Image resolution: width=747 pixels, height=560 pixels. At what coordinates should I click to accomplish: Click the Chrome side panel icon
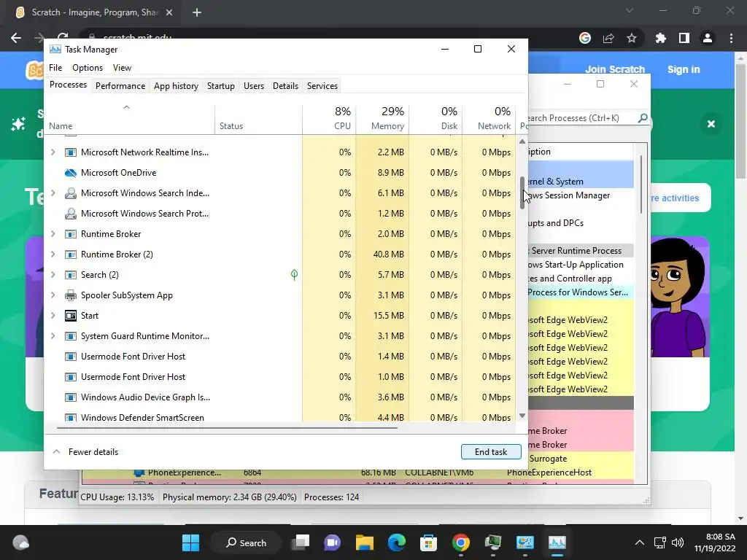click(x=684, y=38)
